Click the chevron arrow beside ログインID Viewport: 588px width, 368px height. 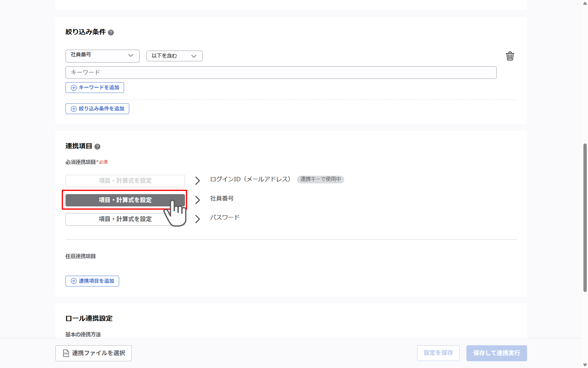(197, 181)
